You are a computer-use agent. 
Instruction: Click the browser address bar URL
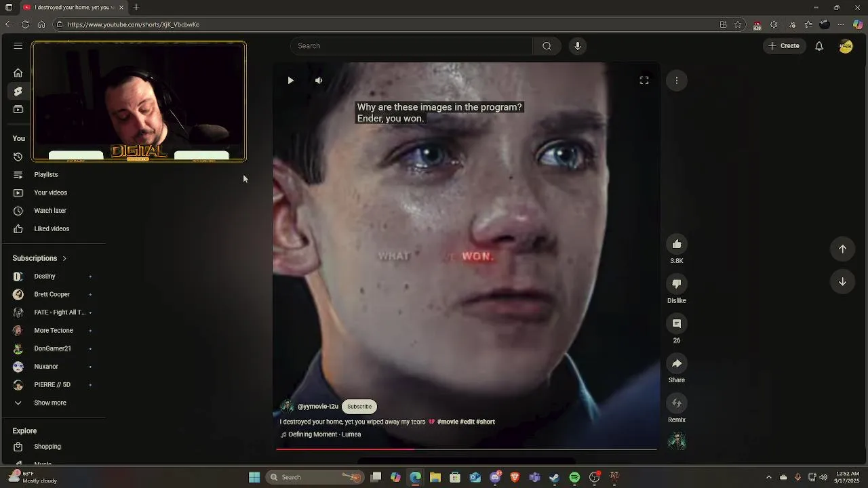point(134,24)
